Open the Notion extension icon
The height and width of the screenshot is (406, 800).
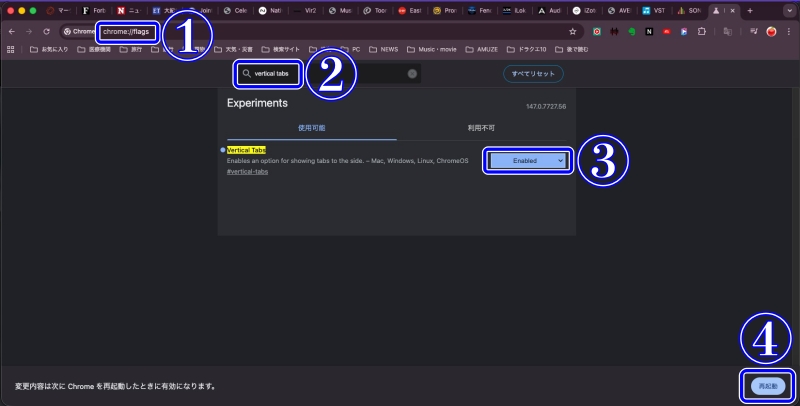(x=648, y=31)
